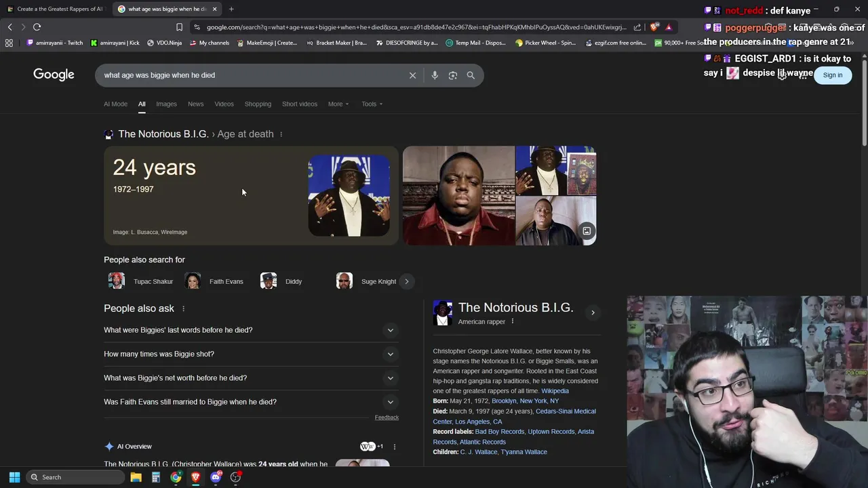Select the Shopping search tab
This screenshot has width=868, height=488.
(x=258, y=104)
